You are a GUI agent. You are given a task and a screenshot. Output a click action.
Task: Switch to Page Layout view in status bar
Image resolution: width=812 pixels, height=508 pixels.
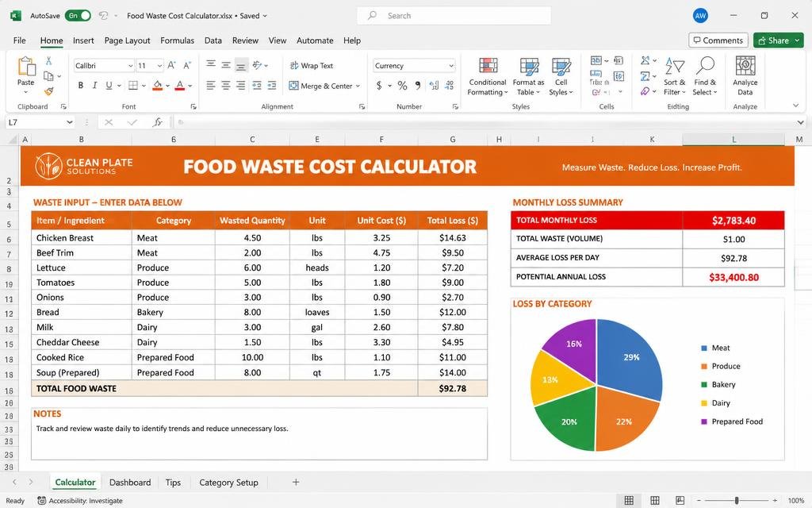(x=654, y=500)
